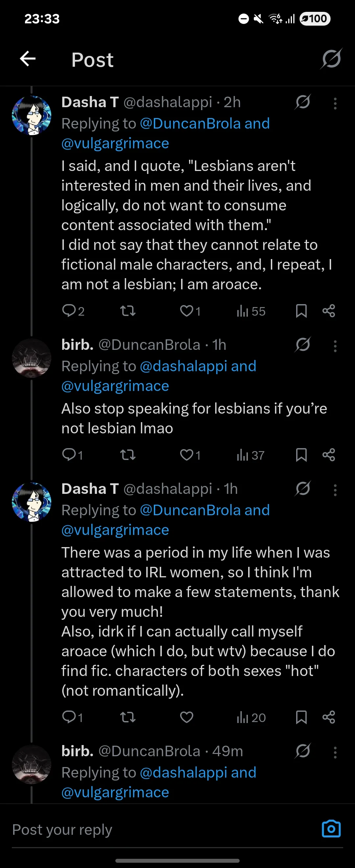The height and width of the screenshot is (868, 355).
Task: Share birb.'s post with 37 views
Action: pyautogui.click(x=329, y=455)
